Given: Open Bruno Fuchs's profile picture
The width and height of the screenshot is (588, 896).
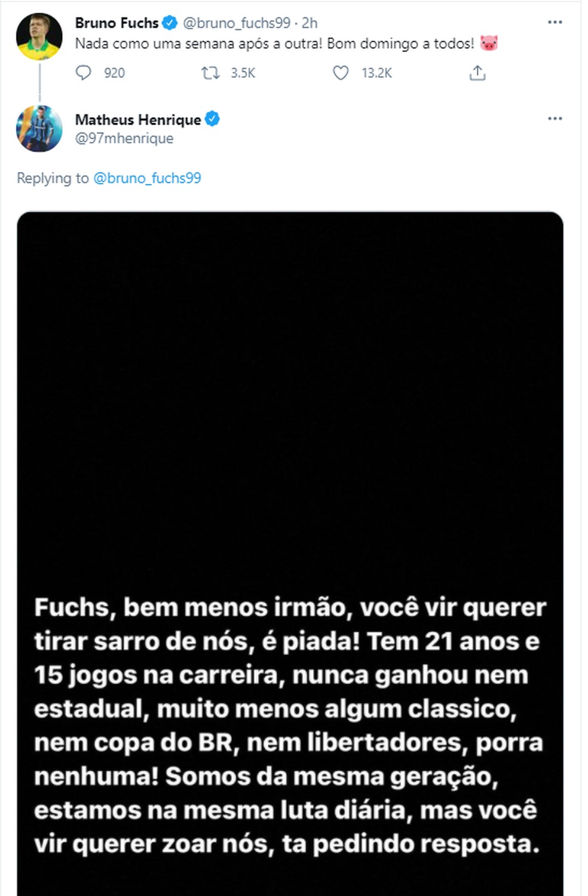Looking at the screenshot, I should point(39,37).
